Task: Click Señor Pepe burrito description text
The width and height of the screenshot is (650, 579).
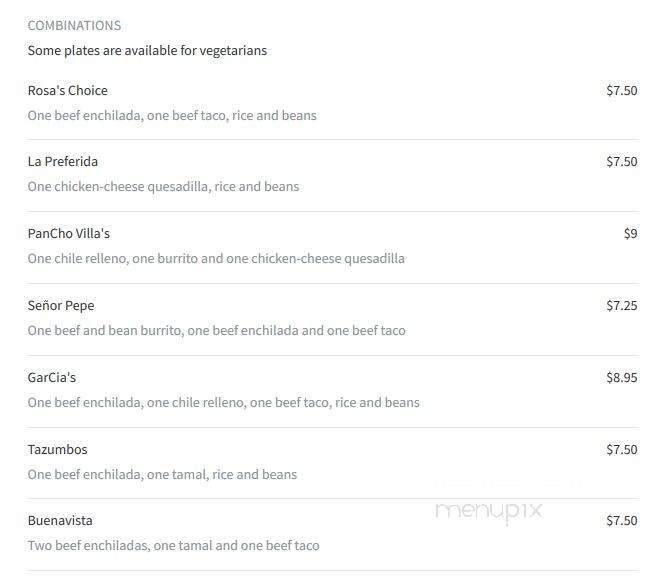Action: click(216, 330)
